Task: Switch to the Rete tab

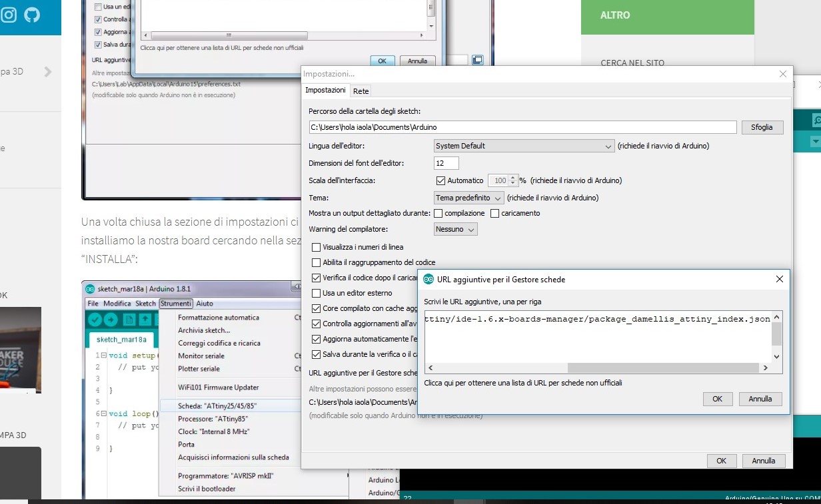Action: [x=361, y=91]
